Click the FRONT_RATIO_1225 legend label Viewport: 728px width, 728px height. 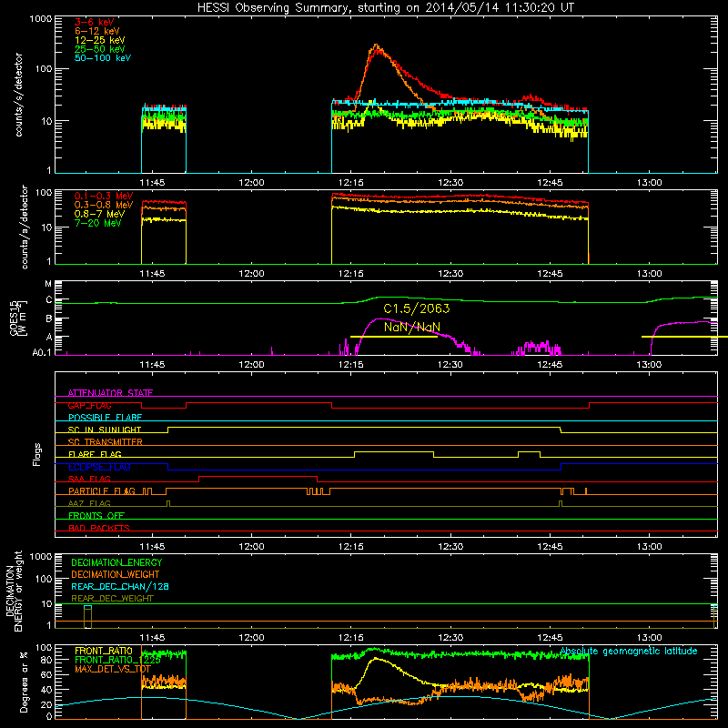tap(118, 661)
